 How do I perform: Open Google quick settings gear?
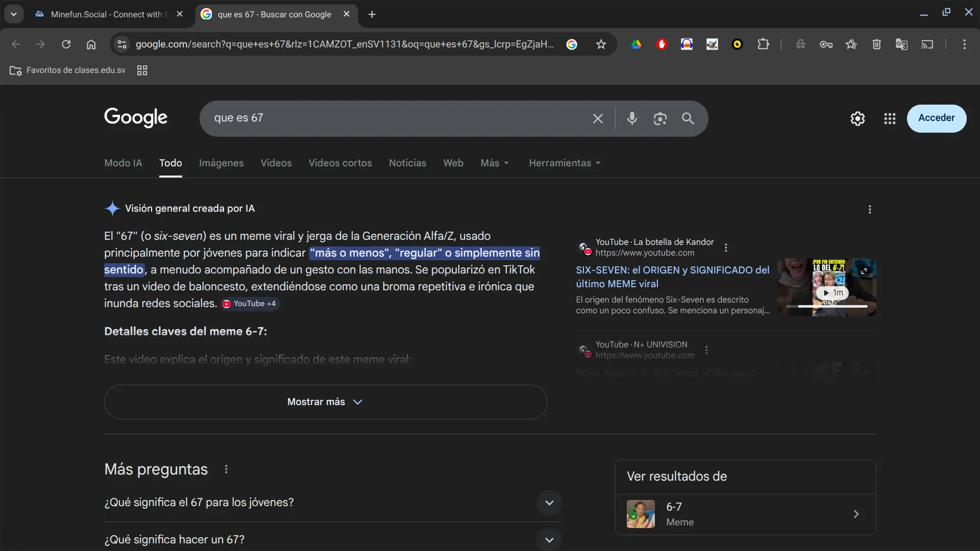857,118
